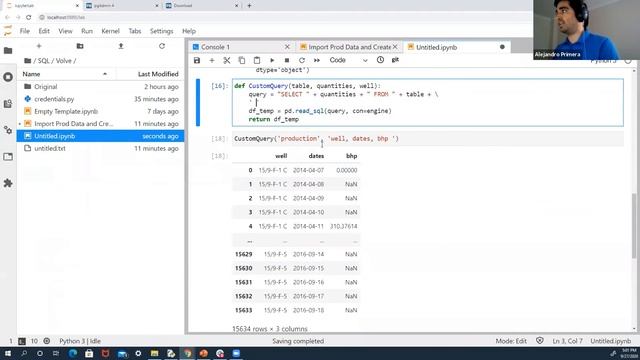This screenshot has height=360, width=640.
Task: Click the CustomQuery('production' call cell
Action: [428, 139]
